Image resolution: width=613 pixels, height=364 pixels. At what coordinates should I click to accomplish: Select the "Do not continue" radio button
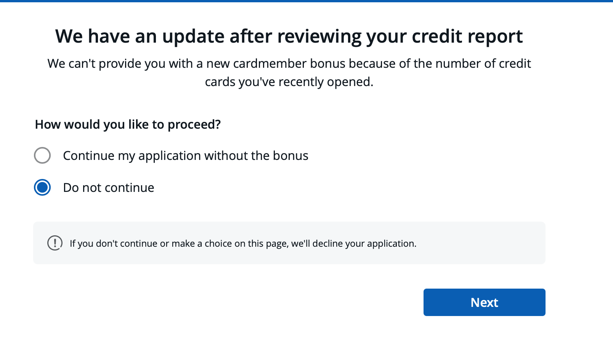point(42,187)
